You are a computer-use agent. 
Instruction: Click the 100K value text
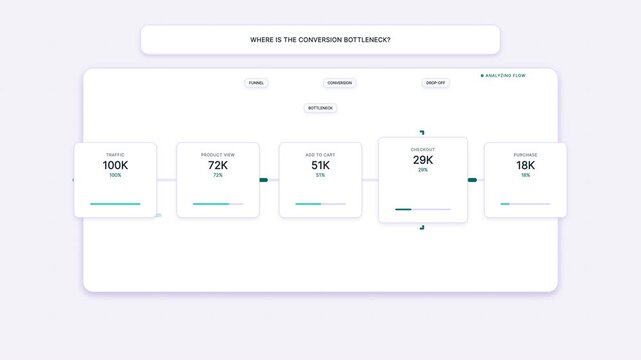[x=115, y=165]
